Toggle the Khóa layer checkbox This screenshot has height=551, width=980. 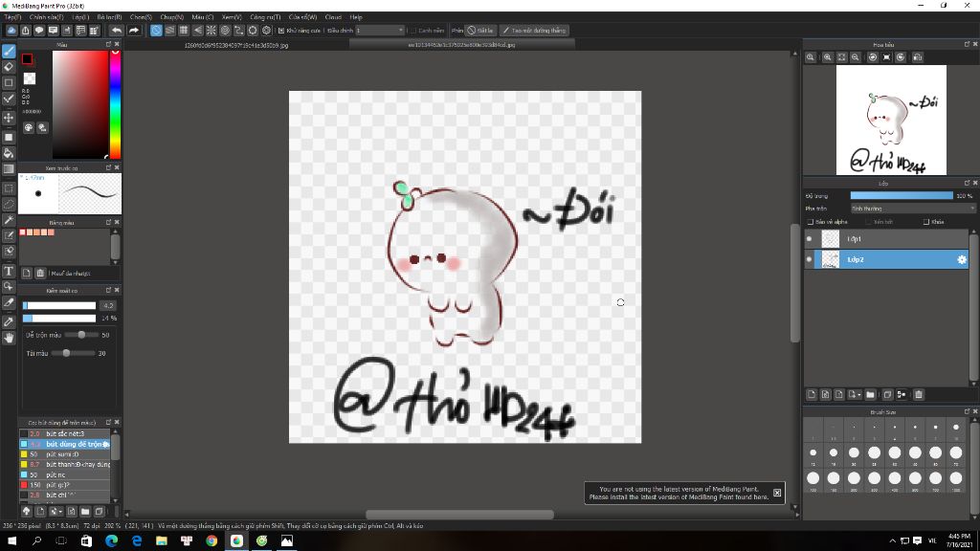point(926,222)
